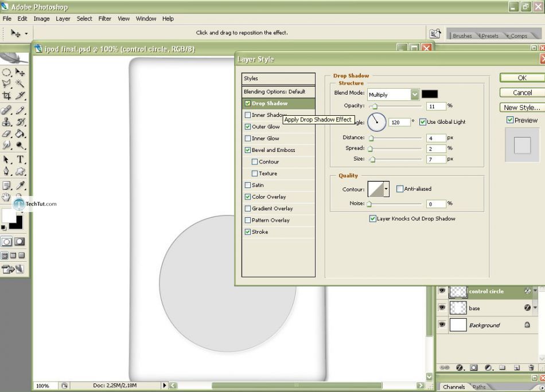The image size is (545, 392).
Task: Open the Blend Mode dropdown
Action: (x=414, y=95)
